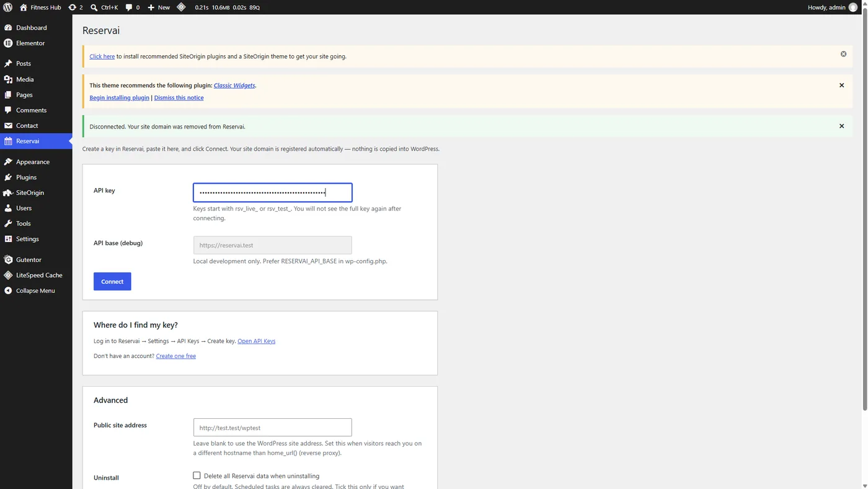Open the New content menu
868x489 pixels.
pyautogui.click(x=159, y=7)
